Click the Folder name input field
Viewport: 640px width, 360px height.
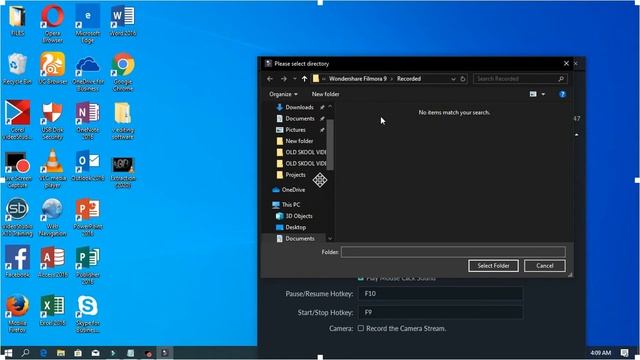pos(453,252)
